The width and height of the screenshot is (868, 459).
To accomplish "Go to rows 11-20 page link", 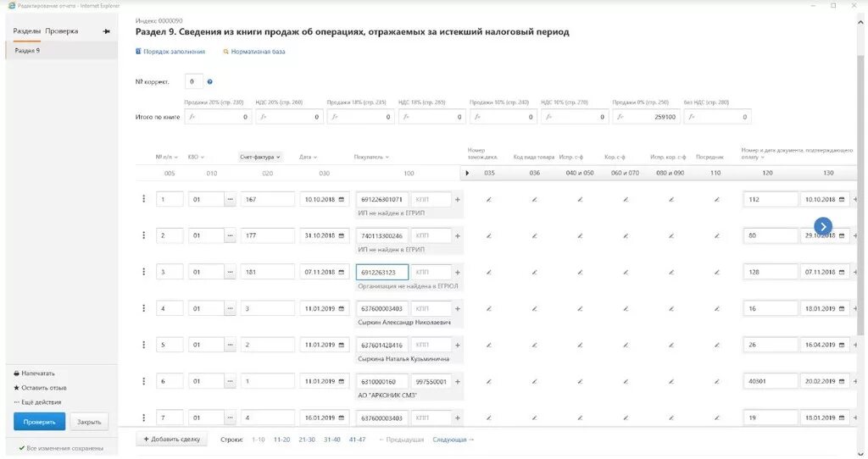I will 281,440.
